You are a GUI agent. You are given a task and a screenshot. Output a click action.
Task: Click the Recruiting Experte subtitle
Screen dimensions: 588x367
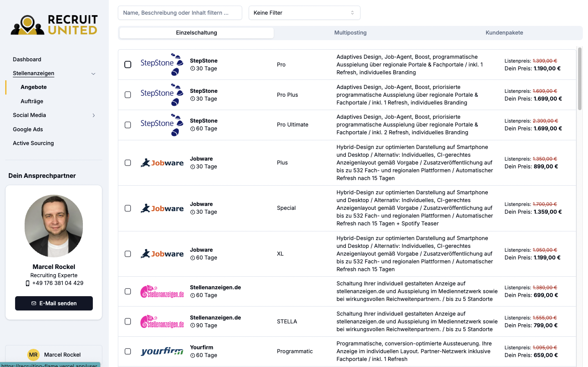click(x=54, y=275)
